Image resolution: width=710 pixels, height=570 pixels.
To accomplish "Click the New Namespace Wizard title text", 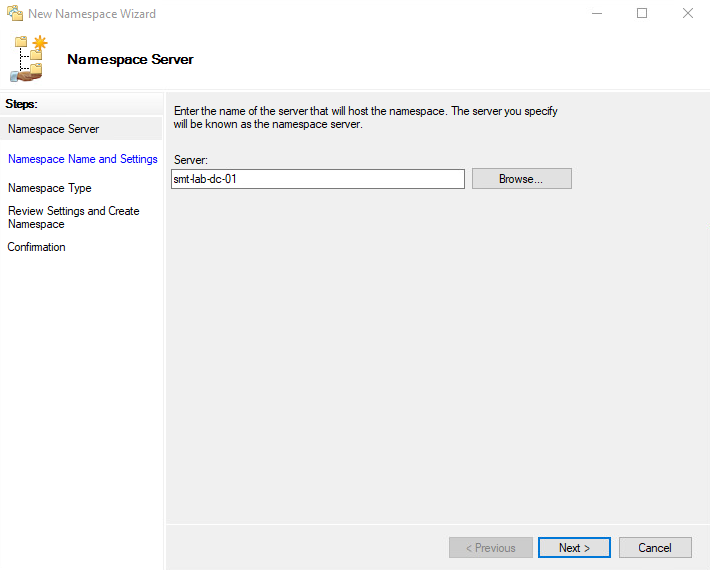I will click(92, 14).
